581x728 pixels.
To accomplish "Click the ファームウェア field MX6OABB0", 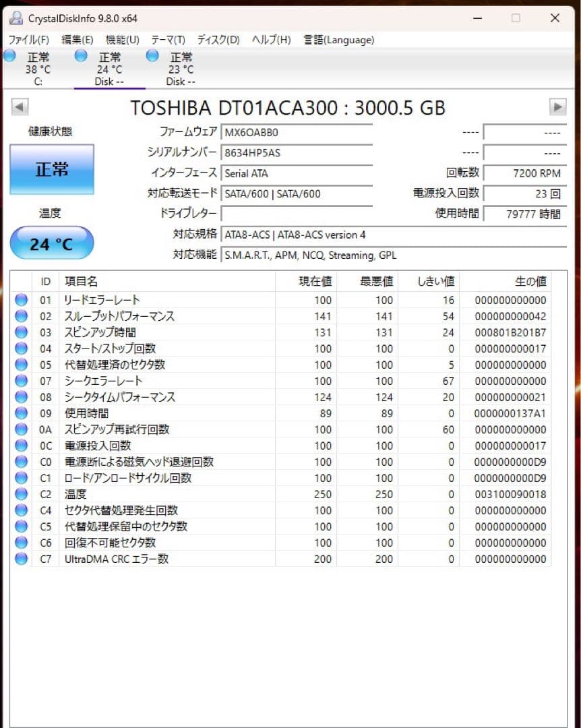I will (297, 132).
